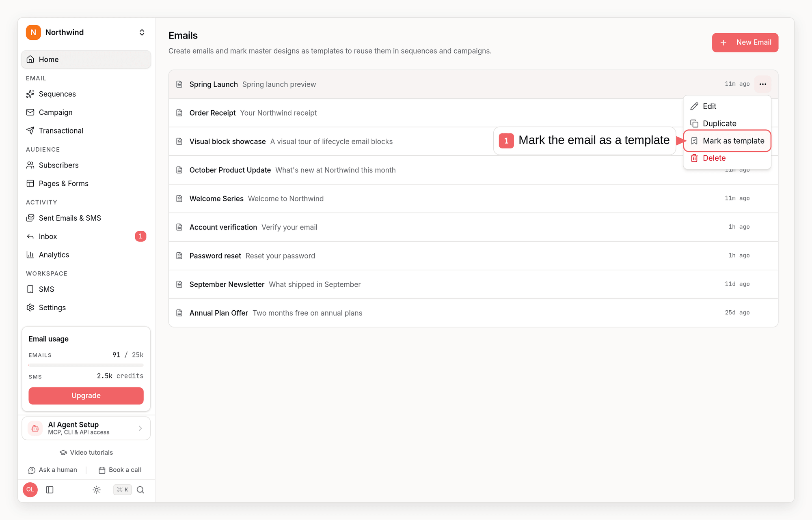This screenshot has width=812, height=520.
Task: Open Campaign from the sidebar
Action: click(x=86, y=112)
